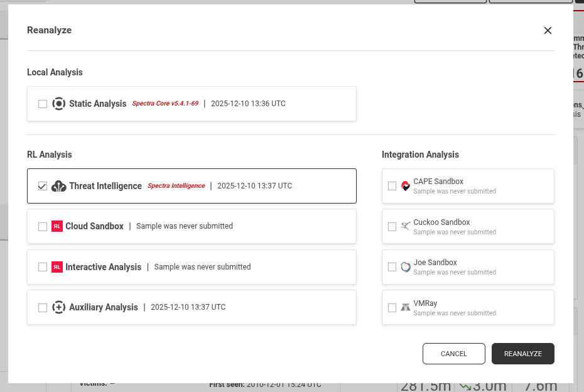Cancel the reanalysis dialog
The image size is (584, 392).
453,354
